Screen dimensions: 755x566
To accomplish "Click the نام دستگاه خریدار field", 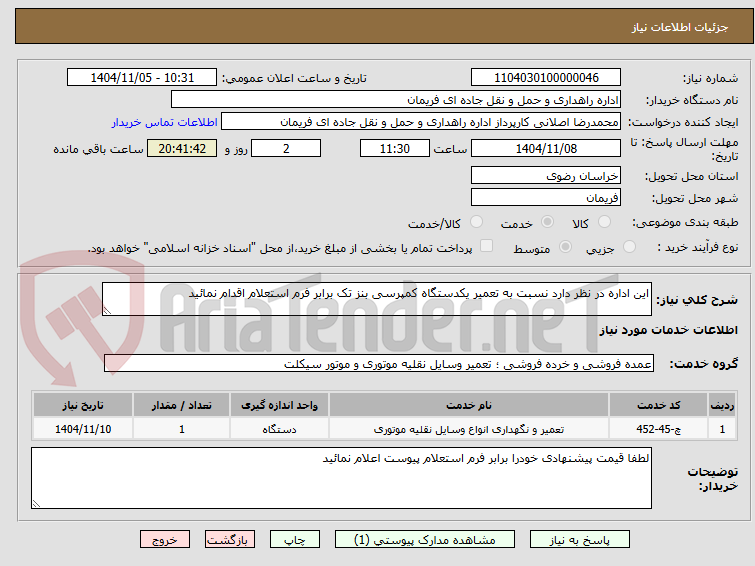I will (x=396, y=100).
